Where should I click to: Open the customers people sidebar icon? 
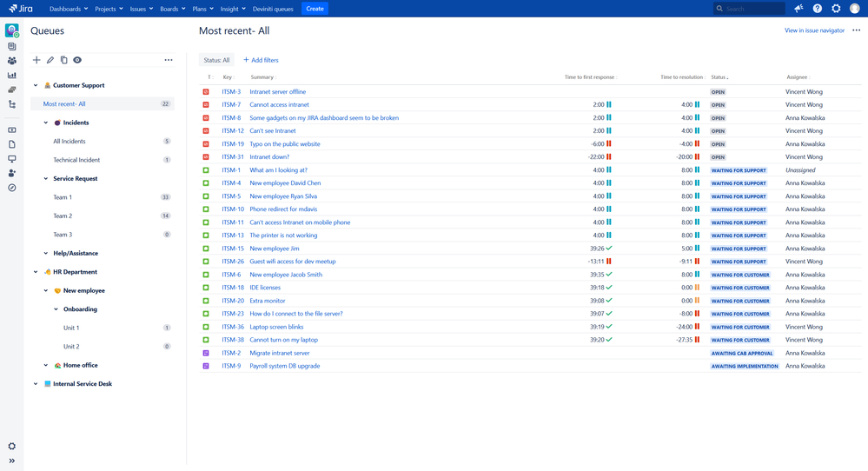(11, 61)
